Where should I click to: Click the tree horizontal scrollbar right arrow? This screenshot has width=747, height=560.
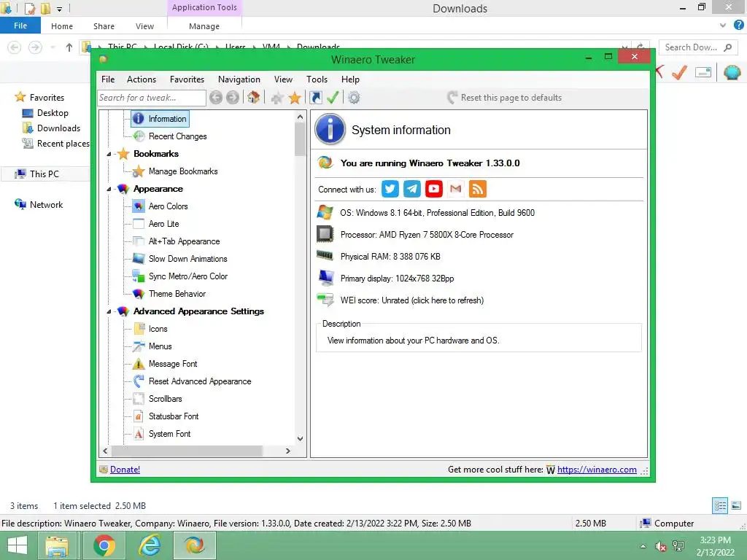pos(287,451)
